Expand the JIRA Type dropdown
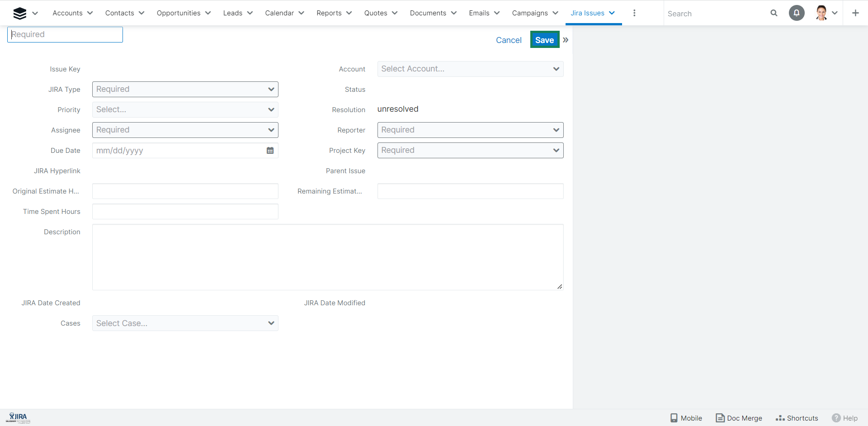 coord(185,90)
